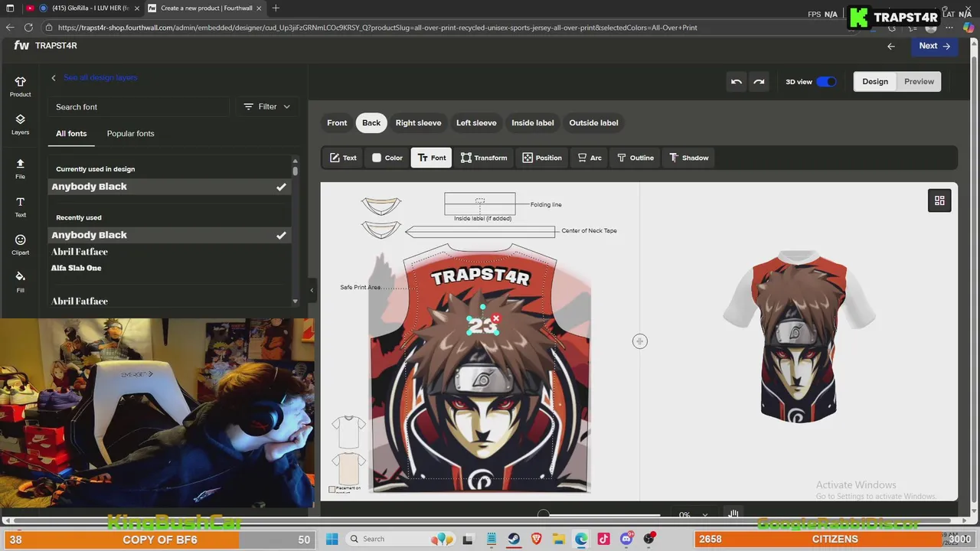Open the Fill tool in sidebar
The height and width of the screenshot is (551, 980).
pyautogui.click(x=21, y=282)
